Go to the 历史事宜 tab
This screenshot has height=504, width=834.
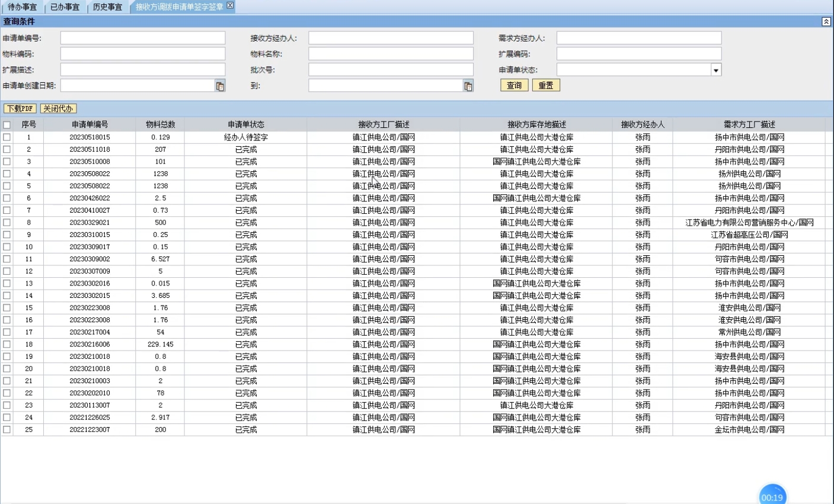tap(107, 7)
